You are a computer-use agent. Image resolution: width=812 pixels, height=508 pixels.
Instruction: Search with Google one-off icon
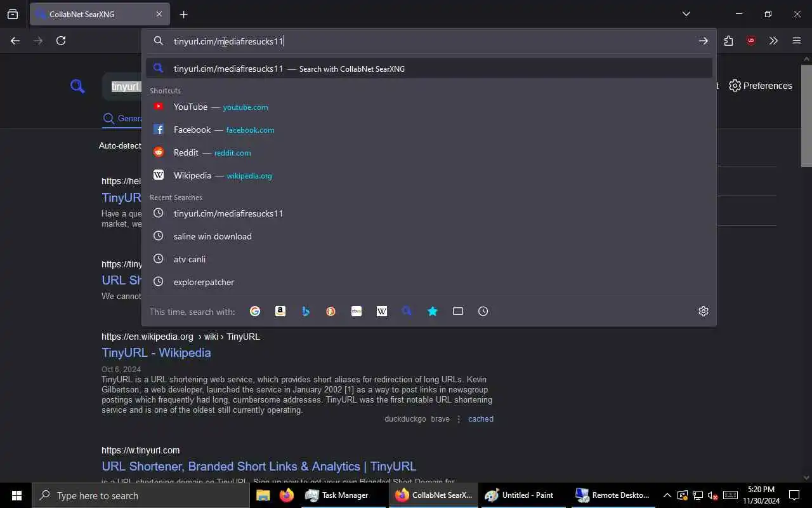255,311
